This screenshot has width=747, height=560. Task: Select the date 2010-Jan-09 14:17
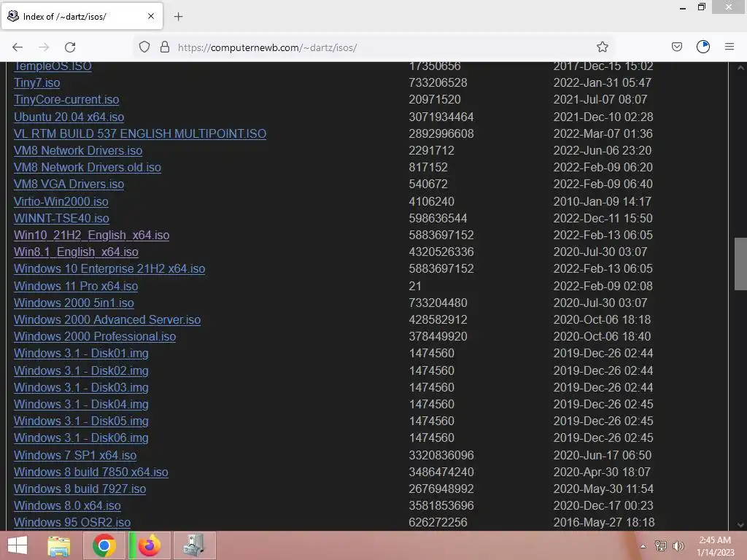click(x=602, y=201)
